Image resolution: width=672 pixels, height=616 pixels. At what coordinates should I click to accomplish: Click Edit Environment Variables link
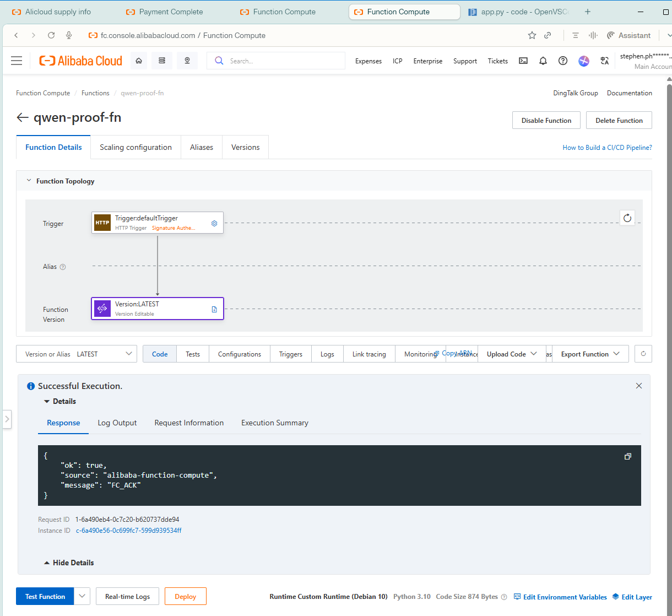[x=560, y=597]
